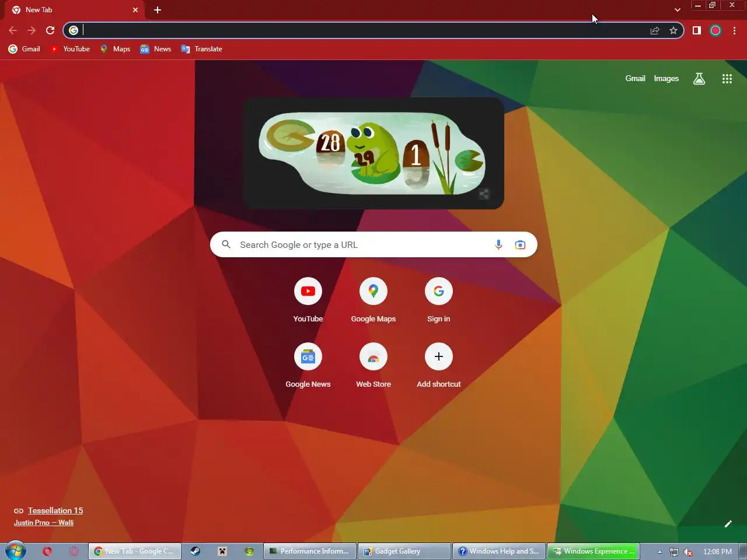Open the green taskbar icon beside Minecraft
The width and height of the screenshot is (747, 560).
coord(249,551)
